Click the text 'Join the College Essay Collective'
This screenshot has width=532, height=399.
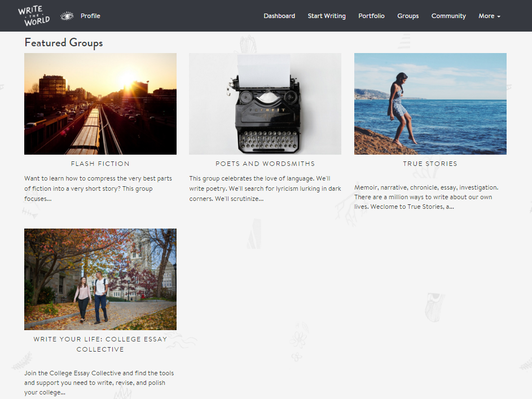(x=99, y=383)
